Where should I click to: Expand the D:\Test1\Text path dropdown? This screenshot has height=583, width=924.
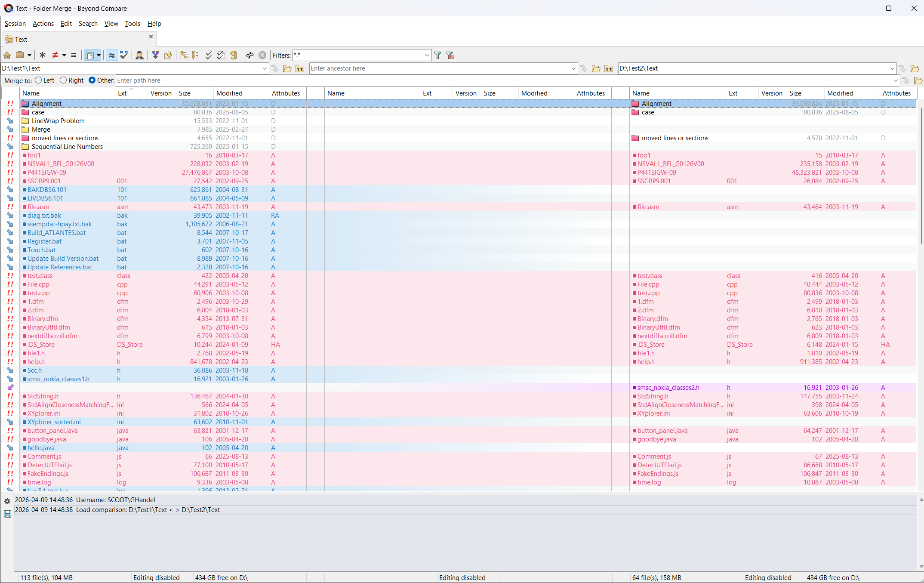(x=265, y=68)
